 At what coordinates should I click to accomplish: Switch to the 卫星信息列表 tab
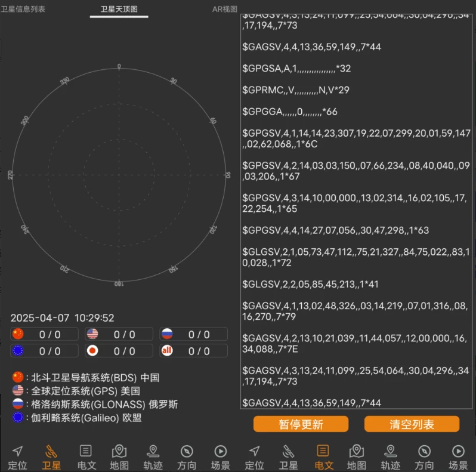click(23, 9)
